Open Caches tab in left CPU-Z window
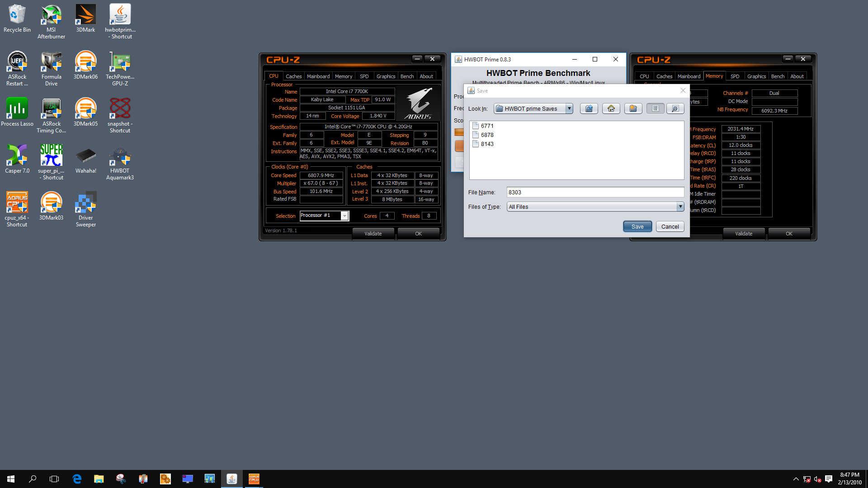The height and width of the screenshot is (488, 868). (x=293, y=76)
